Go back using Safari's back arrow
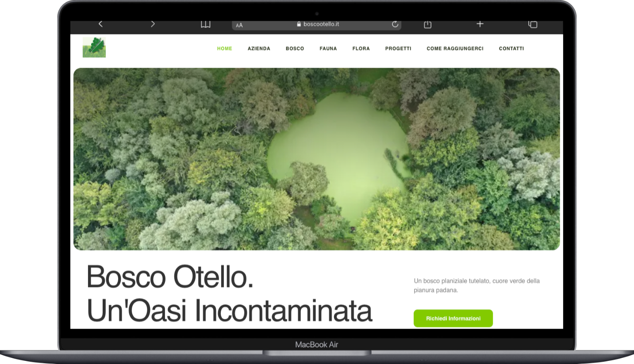 click(100, 24)
